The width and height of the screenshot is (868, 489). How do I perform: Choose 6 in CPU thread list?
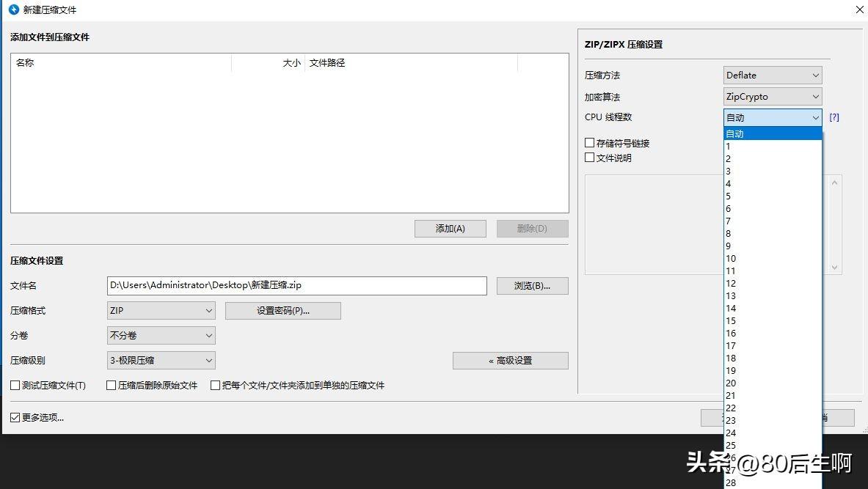[x=773, y=208]
